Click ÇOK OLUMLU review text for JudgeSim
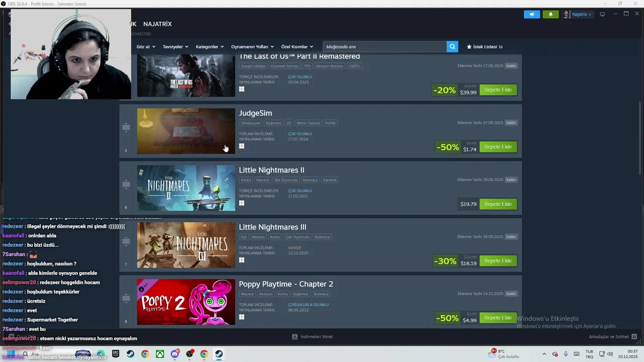This screenshot has width=644, height=362. click(300, 134)
